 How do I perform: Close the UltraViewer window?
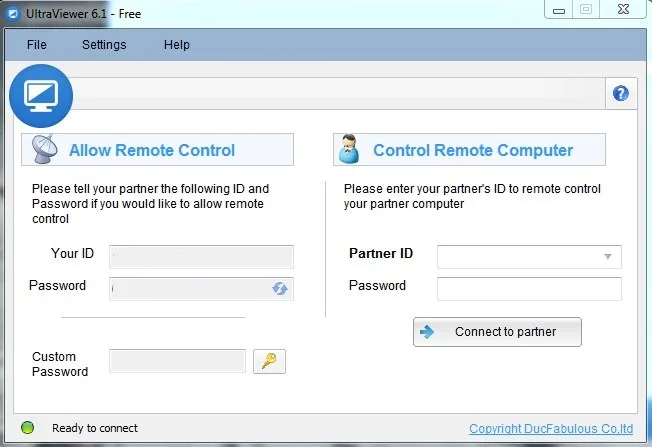click(623, 9)
